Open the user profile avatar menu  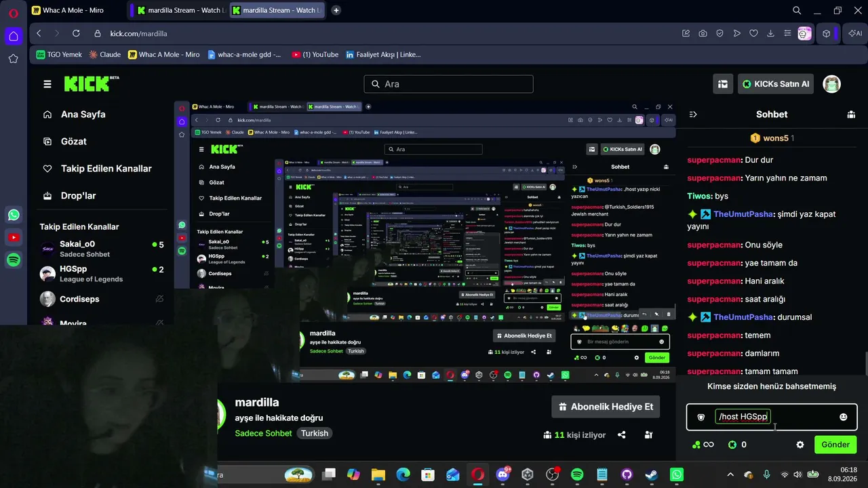831,84
